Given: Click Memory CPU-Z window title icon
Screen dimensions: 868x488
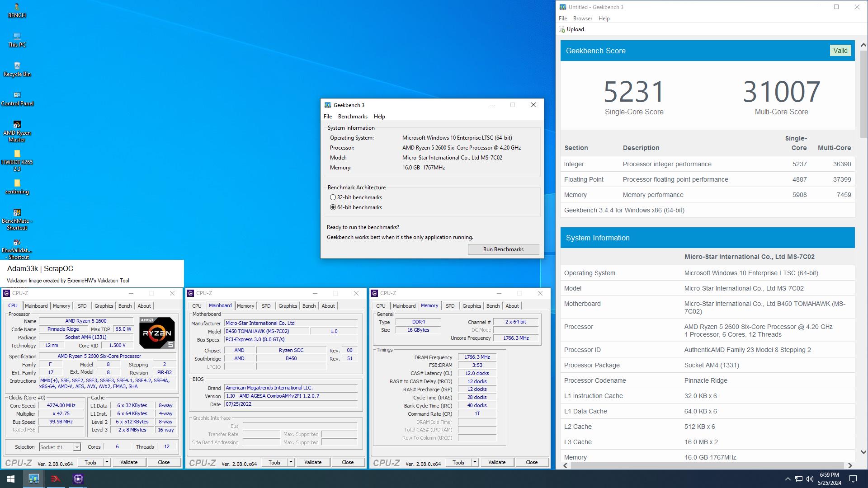Looking at the screenshot, I should coord(374,293).
